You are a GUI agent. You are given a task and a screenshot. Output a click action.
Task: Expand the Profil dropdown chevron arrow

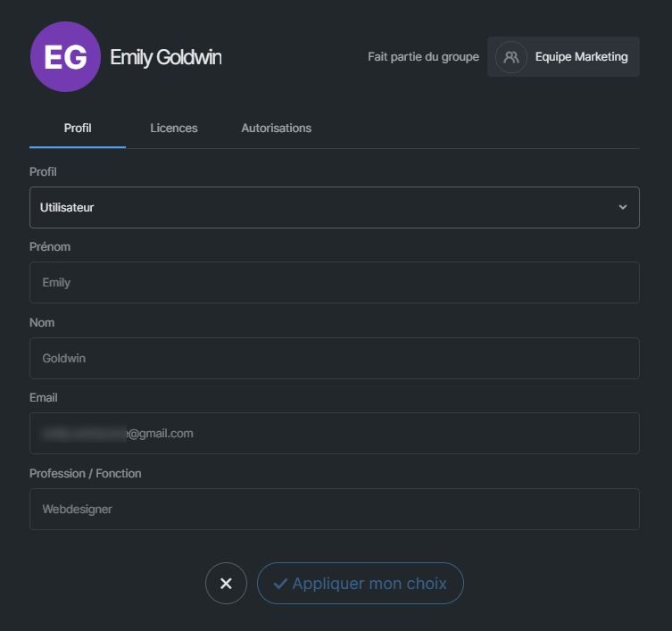[623, 207]
